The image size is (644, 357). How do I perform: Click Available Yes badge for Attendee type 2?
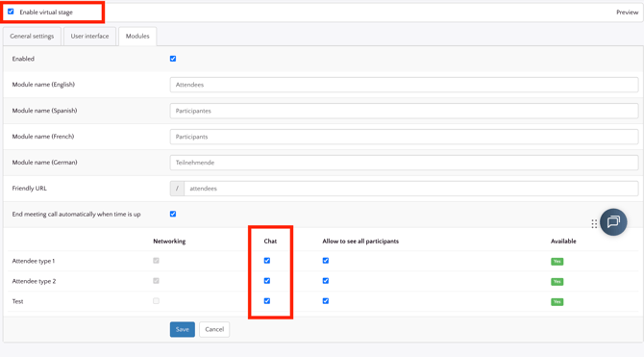tap(557, 281)
